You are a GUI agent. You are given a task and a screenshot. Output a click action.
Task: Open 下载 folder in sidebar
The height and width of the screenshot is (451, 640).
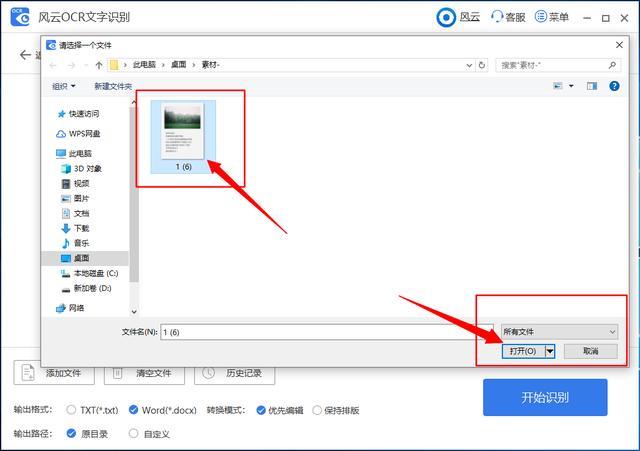click(76, 228)
